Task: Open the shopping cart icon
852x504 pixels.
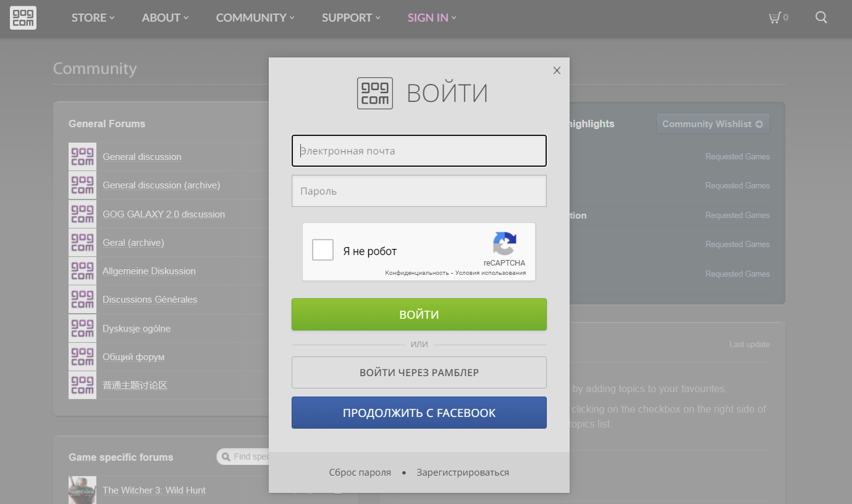Action: click(775, 18)
